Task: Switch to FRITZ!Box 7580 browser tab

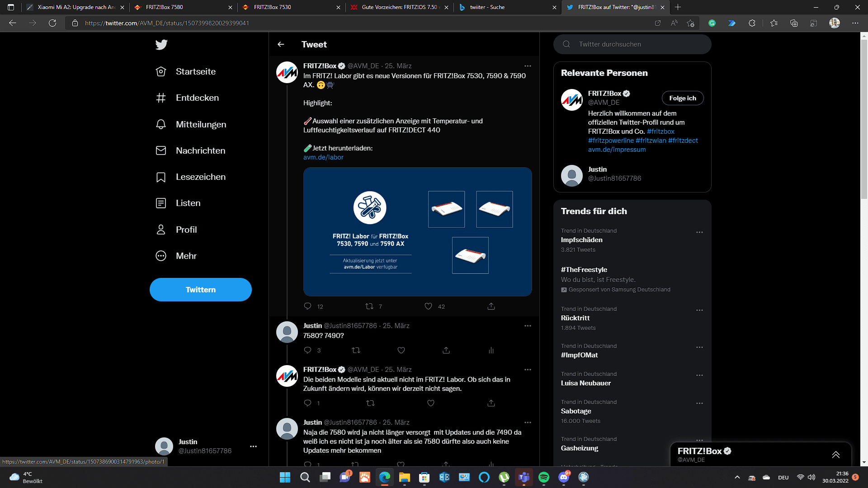Action: coord(183,7)
